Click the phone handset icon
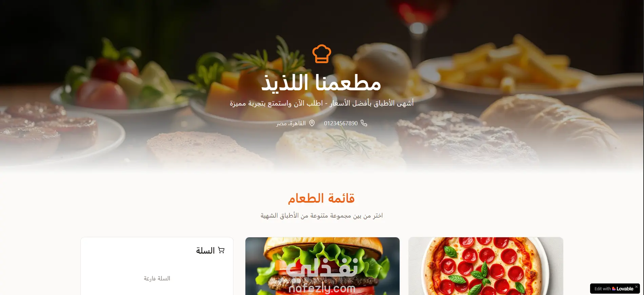This screenshot has width=644, height=295. coord(364,123)
